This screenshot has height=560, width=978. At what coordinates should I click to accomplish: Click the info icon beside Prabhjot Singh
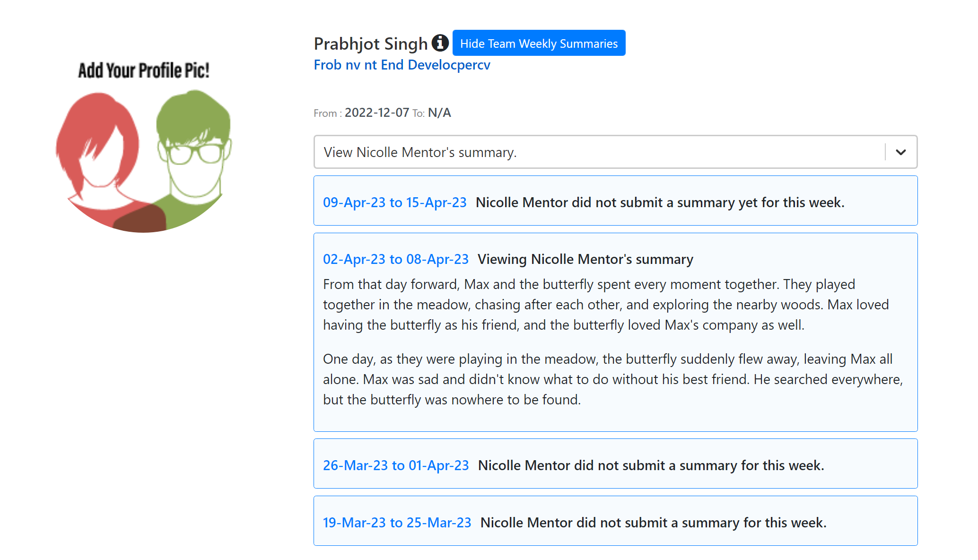coord(440,43)
